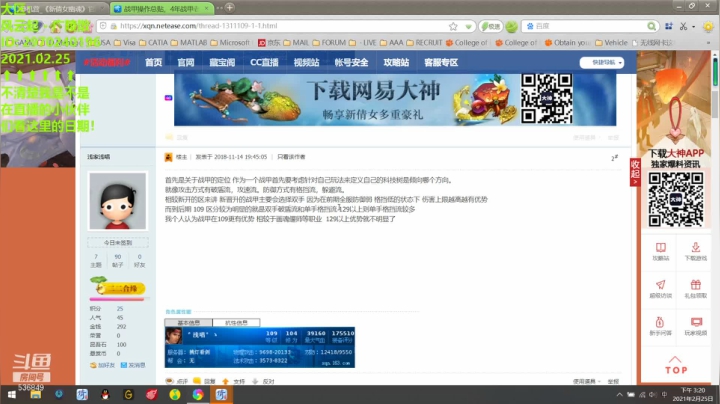Open the MATLAB bookmark folder
This screenshot has height=404, width=720.
(x=187, y=43)
